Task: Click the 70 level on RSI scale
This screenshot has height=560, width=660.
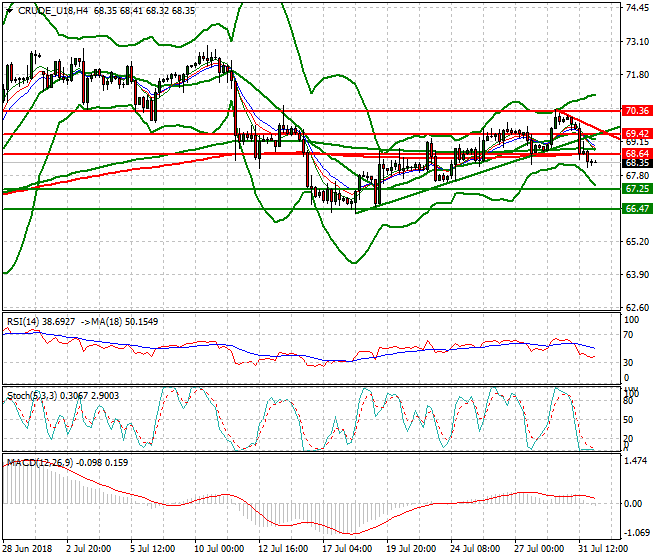Action: 628,335
